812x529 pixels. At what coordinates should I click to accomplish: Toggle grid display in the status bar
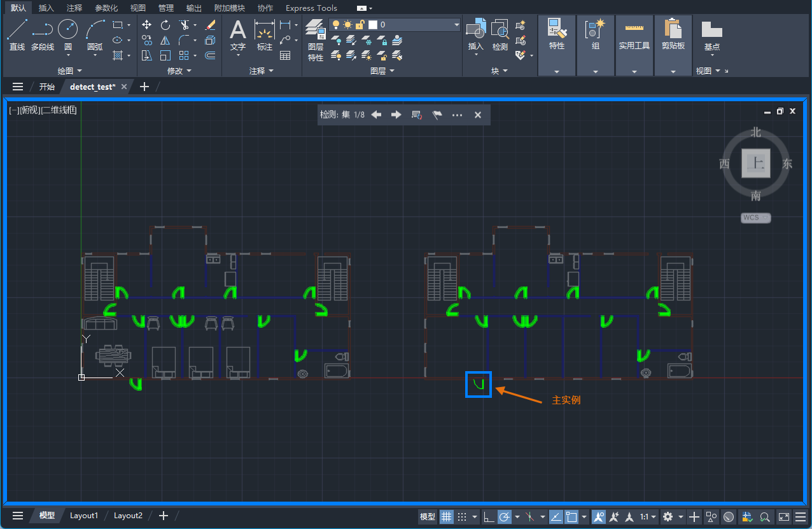[x=446, y=516]
